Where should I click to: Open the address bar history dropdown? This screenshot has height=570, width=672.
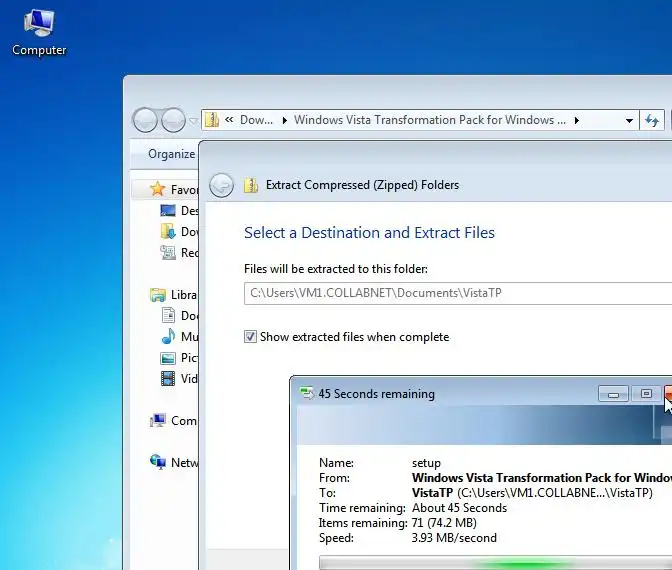[x=629, y=120]
